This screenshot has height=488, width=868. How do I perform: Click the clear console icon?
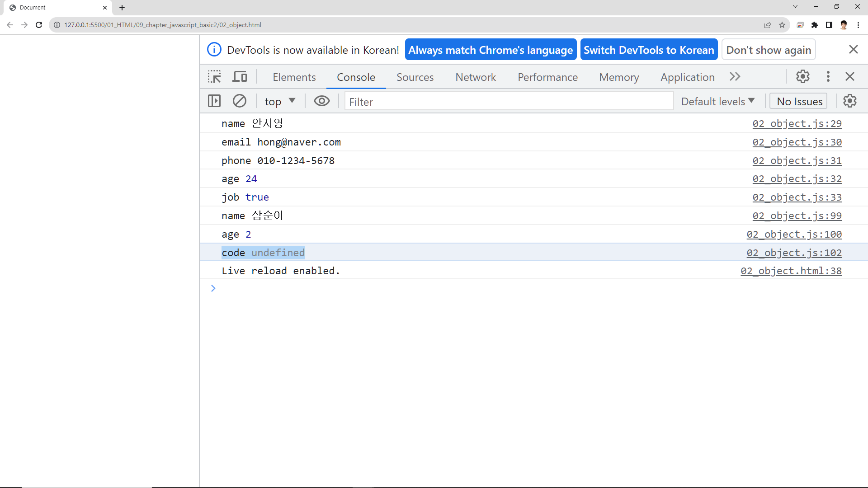click(240, 101)
